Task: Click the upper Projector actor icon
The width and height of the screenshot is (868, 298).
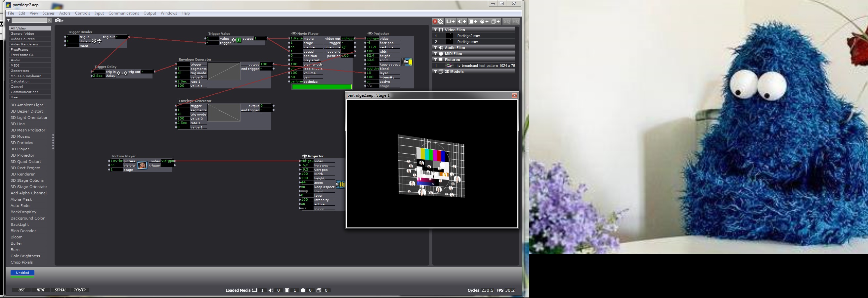Action: 408,62
